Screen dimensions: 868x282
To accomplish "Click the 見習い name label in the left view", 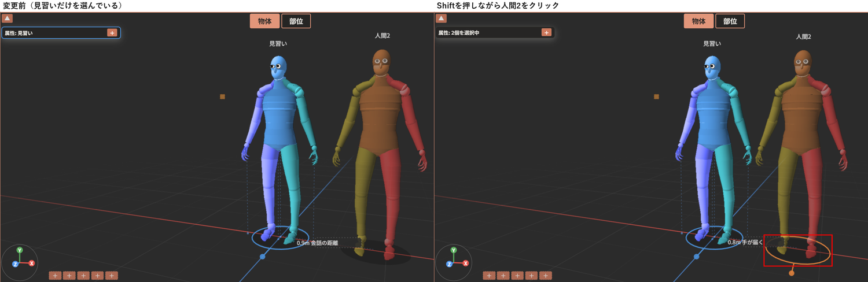I will pos(278,44).
